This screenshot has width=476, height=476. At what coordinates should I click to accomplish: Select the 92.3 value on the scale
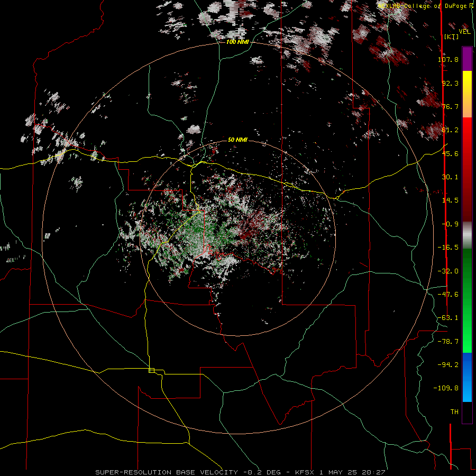pos(450,83)
